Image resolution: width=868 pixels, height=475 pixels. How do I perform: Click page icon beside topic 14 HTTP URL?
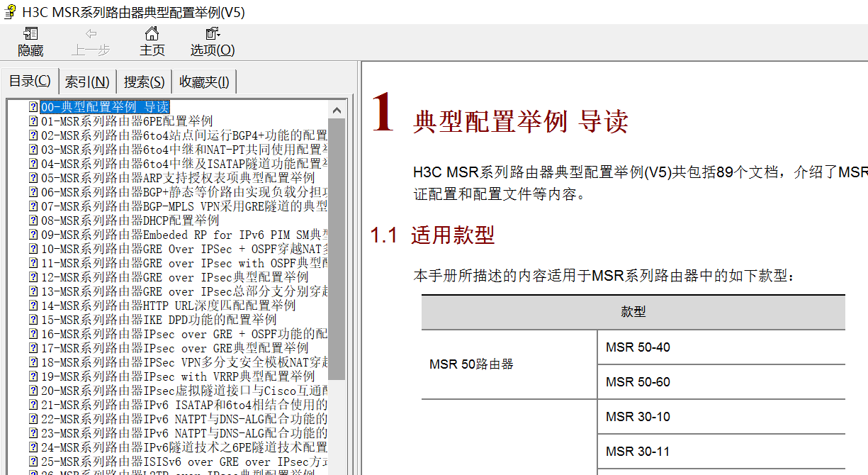pos(33,306)
